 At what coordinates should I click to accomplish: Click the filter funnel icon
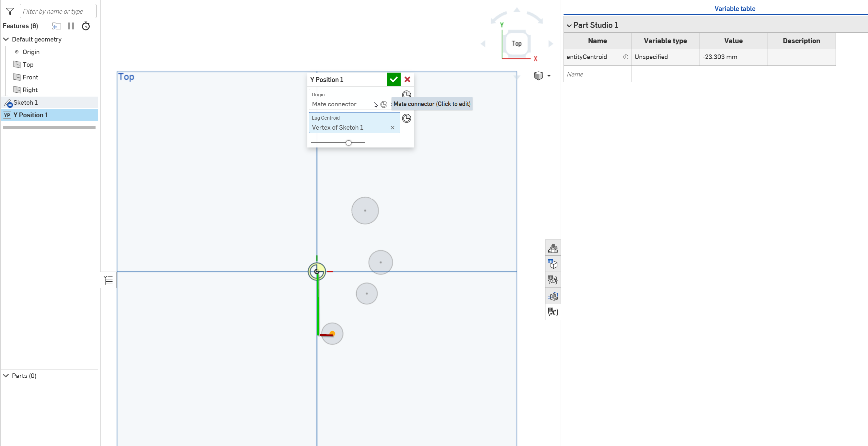10,11
